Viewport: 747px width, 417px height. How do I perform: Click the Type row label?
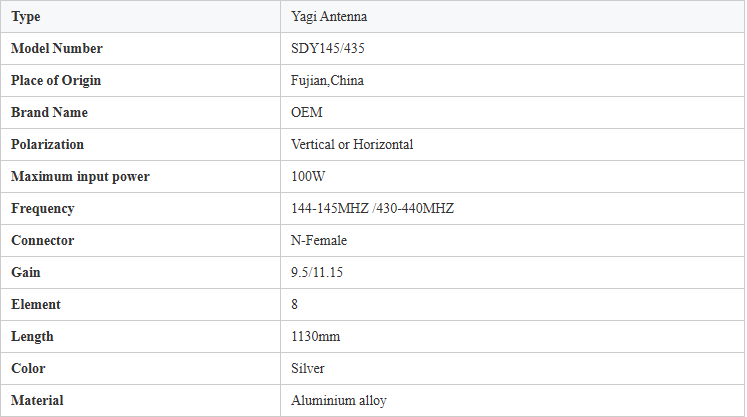point(26,17)
